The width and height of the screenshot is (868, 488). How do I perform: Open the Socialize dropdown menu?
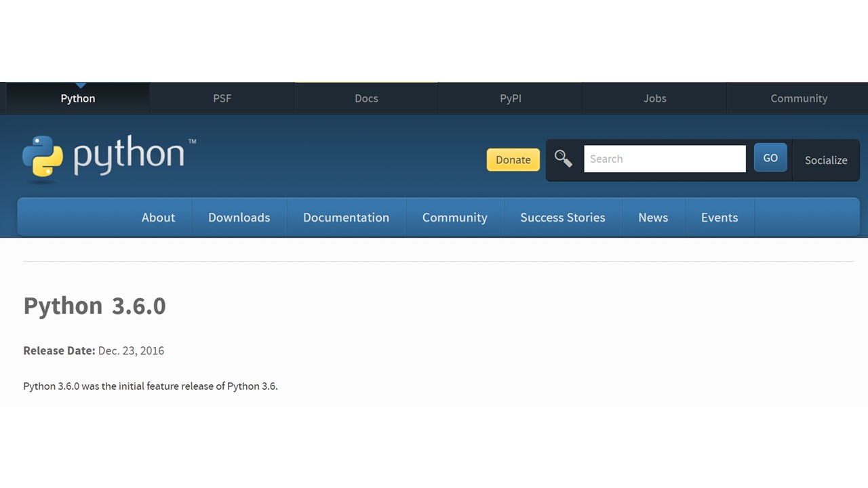point(825,160)
